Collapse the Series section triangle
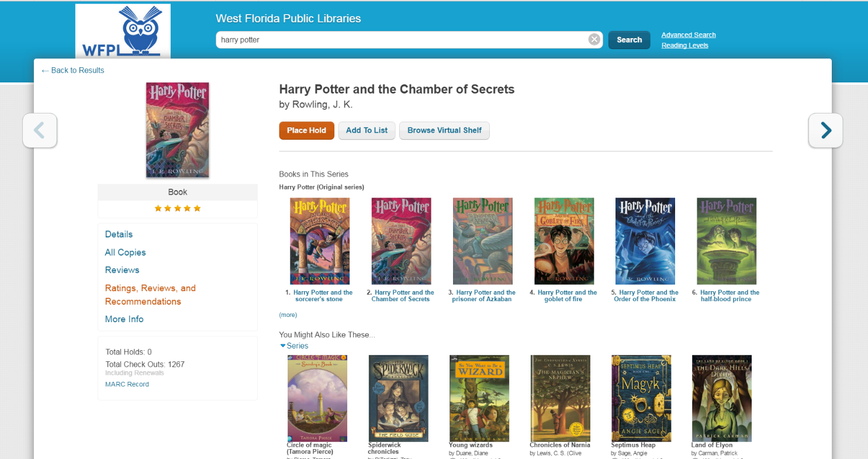This screenshot has width=868, height=459. [x=283, y=346]
